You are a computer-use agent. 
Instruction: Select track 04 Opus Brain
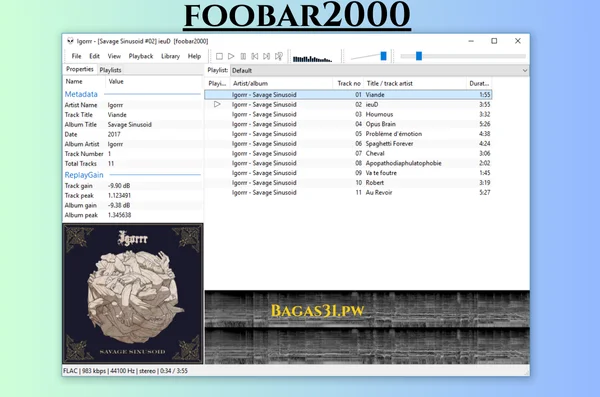[348, 124]
